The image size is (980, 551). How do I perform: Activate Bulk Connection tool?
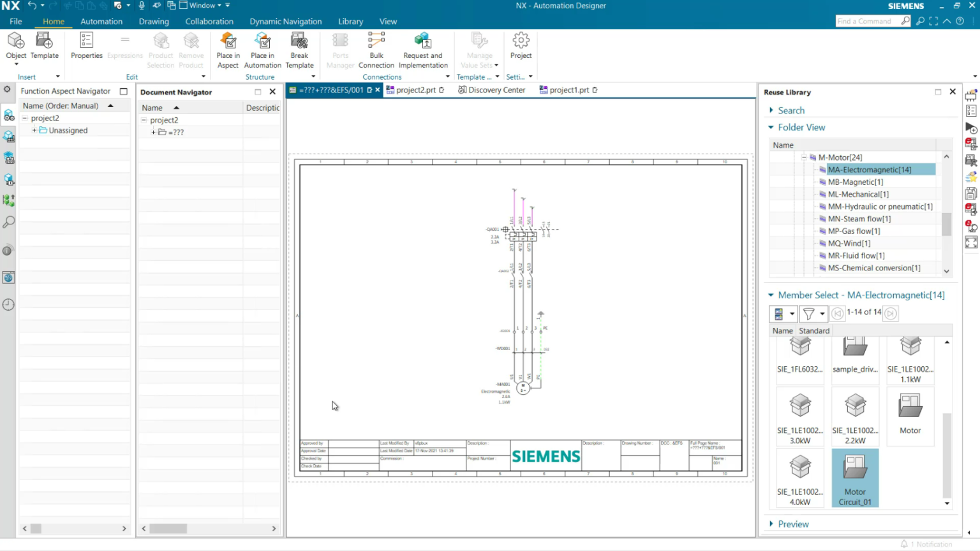click(376, 50)
